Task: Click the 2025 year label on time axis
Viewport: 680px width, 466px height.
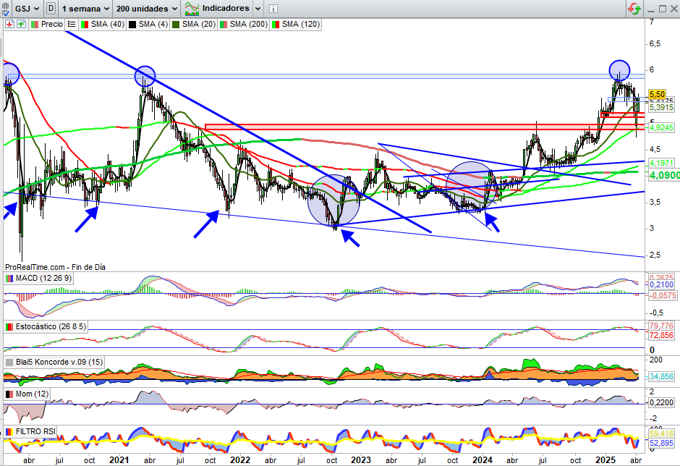Action: 605,460
